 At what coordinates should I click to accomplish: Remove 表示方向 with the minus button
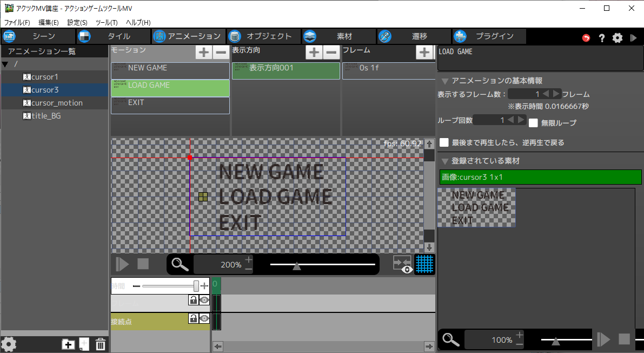(x=332, y=53)
